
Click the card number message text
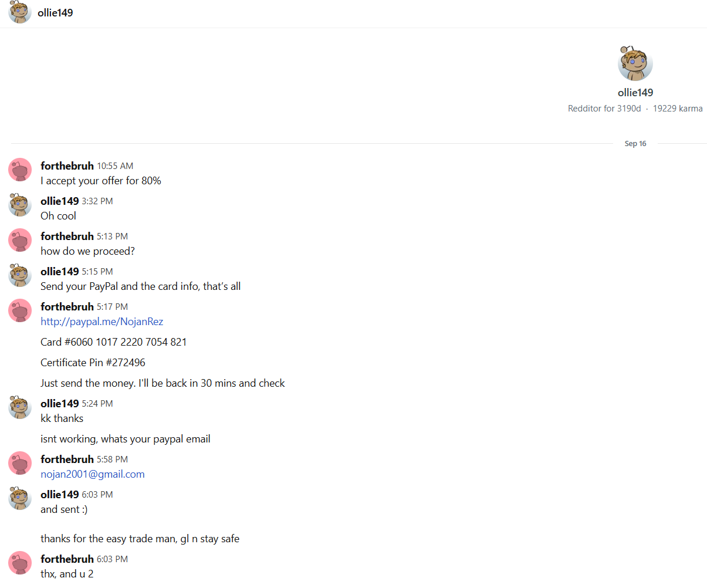pyautogui.click(x=114, y=342)
